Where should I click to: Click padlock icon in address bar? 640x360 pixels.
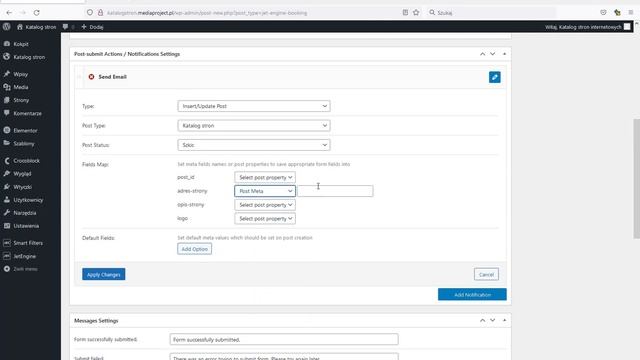[100, 13]
